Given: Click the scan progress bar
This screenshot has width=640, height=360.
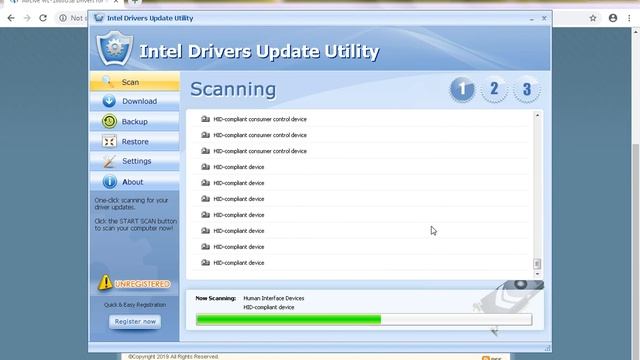Looking at the screenshot, I should click(x=364, y=319).
